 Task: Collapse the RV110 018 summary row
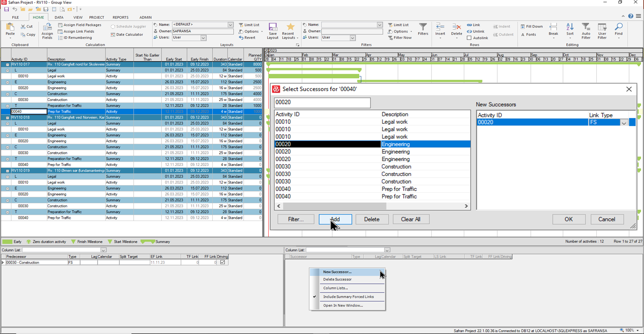7,117
